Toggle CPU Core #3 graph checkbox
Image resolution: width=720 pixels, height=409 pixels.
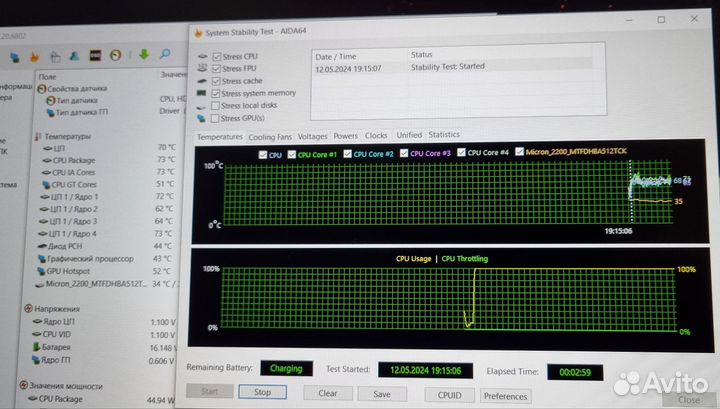point(404,153)
